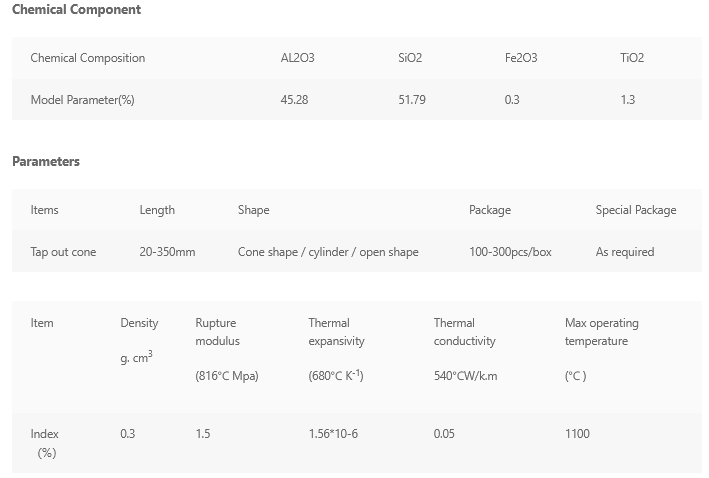Click the Thermal expansivity column header
This screenshot has width=709, height=478.
336,332
